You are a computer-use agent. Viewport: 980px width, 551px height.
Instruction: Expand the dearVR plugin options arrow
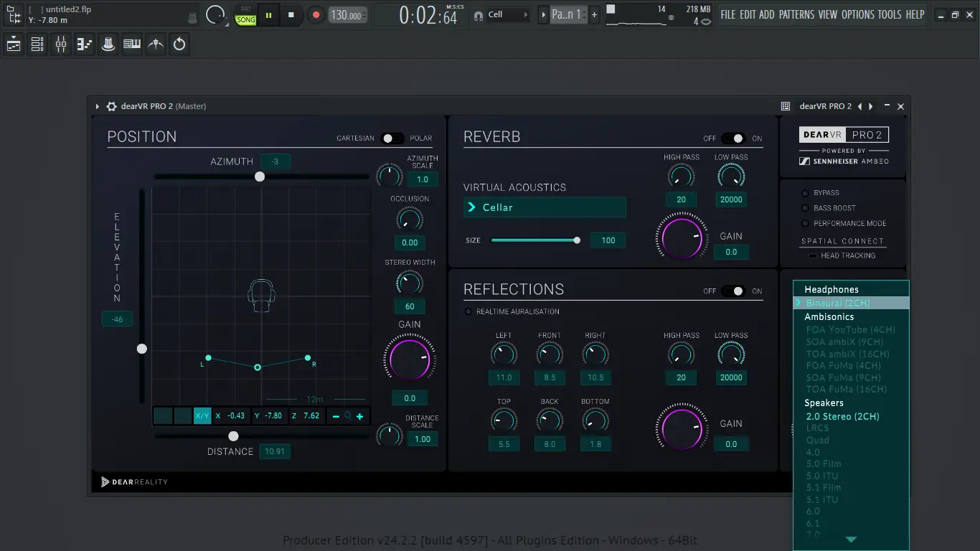click(x=97, y=106)
